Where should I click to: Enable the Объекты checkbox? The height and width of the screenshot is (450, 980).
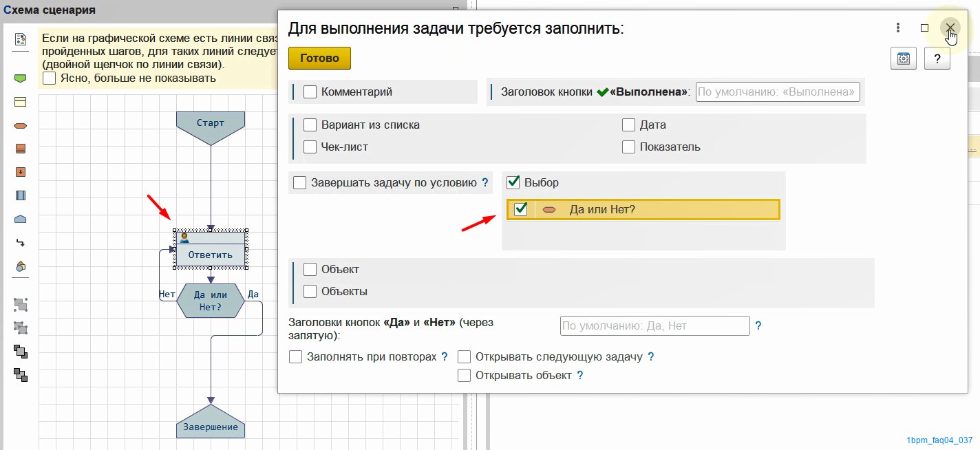(x=310, y=291)
